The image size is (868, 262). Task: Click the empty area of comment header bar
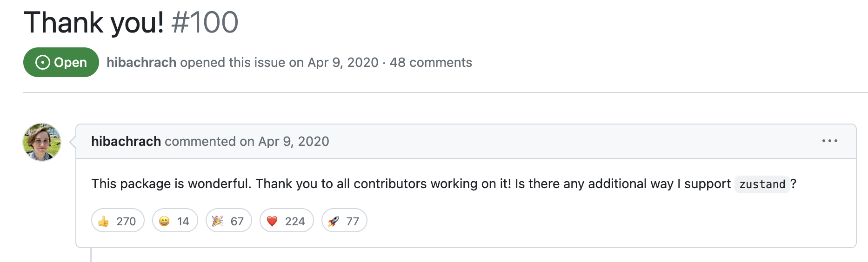[x=558, y=141]
